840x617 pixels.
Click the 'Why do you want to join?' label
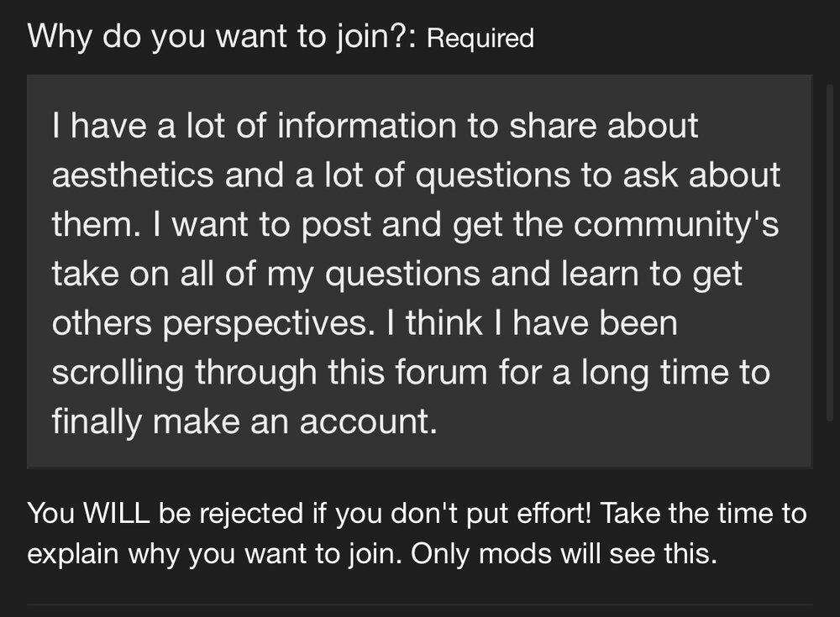(x=223, y=38)
